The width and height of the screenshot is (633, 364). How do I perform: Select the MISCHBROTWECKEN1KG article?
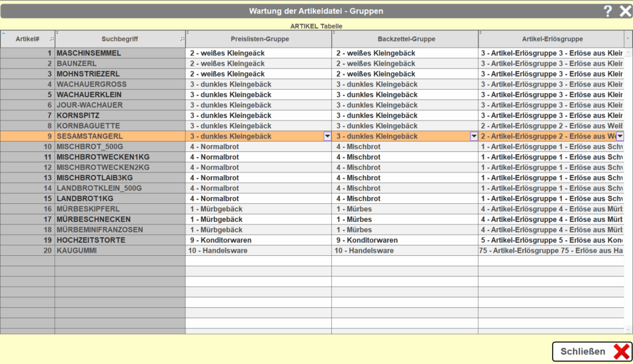click(x=121, y=158)
